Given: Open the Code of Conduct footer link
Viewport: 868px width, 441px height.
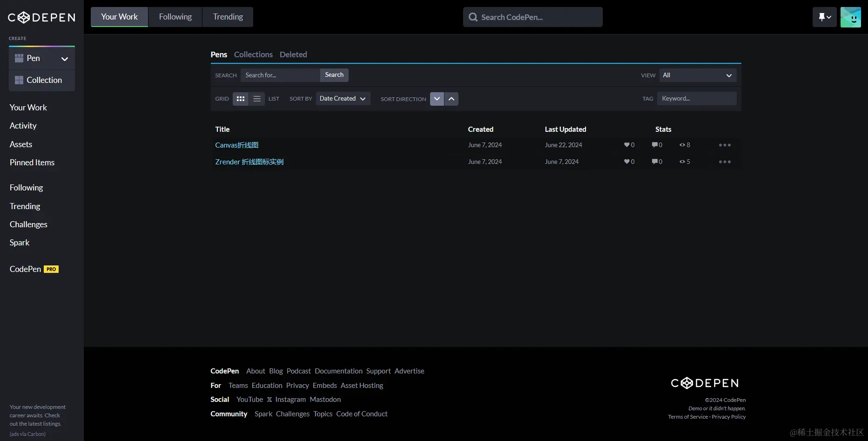Looking at the screenshot, I should pyautogui.click(x=362, y=414).
